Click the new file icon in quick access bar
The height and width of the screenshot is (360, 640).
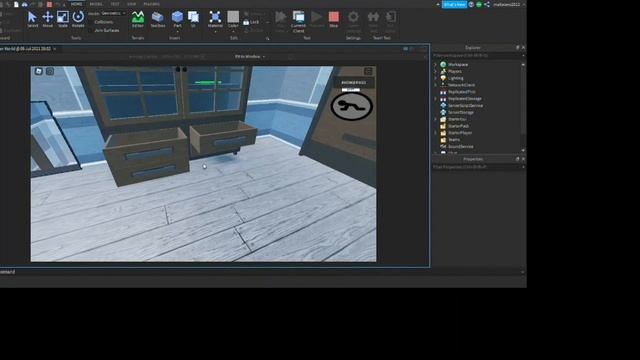tap(16, 4)
